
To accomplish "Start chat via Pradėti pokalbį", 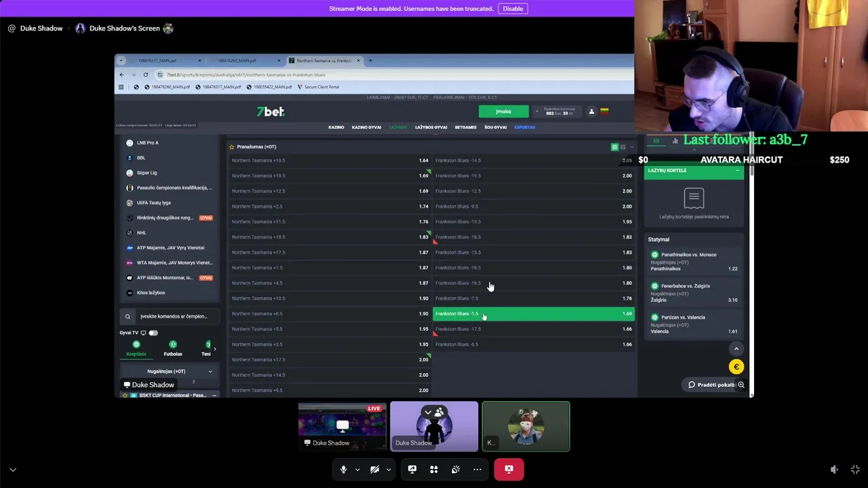I will tap(712, 385).
